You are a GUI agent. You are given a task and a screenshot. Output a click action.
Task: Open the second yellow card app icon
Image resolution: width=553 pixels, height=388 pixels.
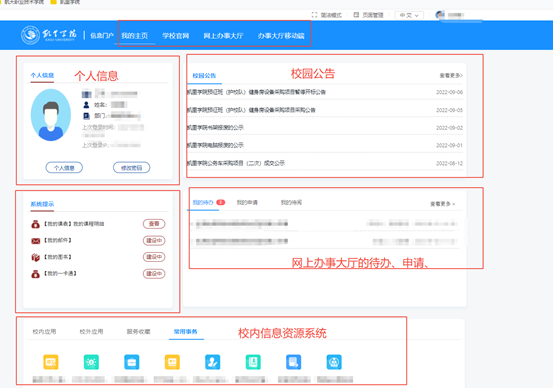pyautogui.click(x=172, y=362)
